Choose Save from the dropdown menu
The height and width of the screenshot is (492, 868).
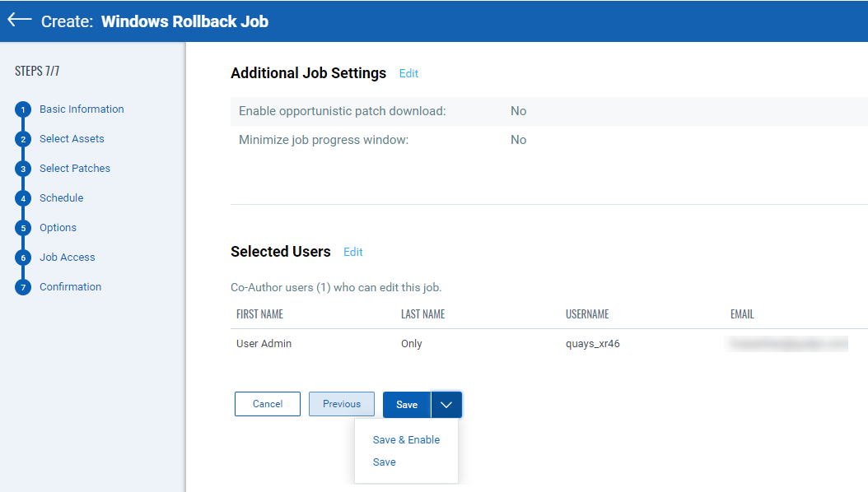[384, 462]
